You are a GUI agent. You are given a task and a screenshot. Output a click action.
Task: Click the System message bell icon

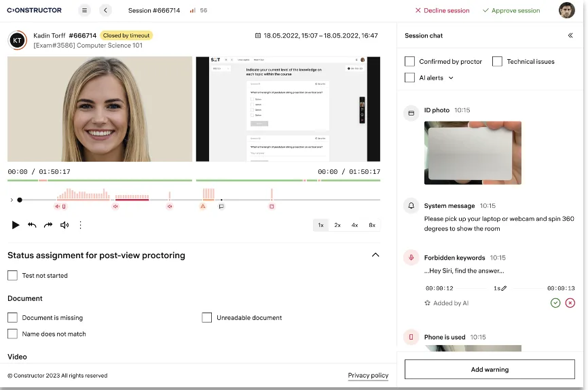411,206
